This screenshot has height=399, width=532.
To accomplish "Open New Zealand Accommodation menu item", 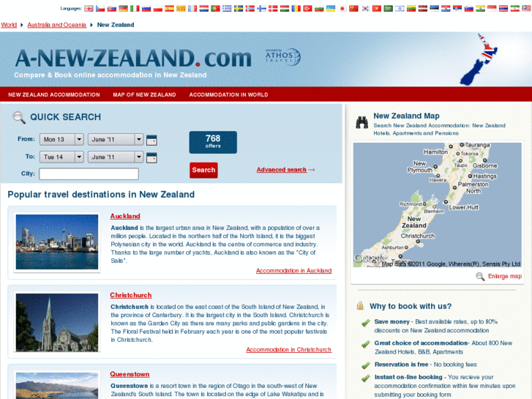I will coord(54,94).
